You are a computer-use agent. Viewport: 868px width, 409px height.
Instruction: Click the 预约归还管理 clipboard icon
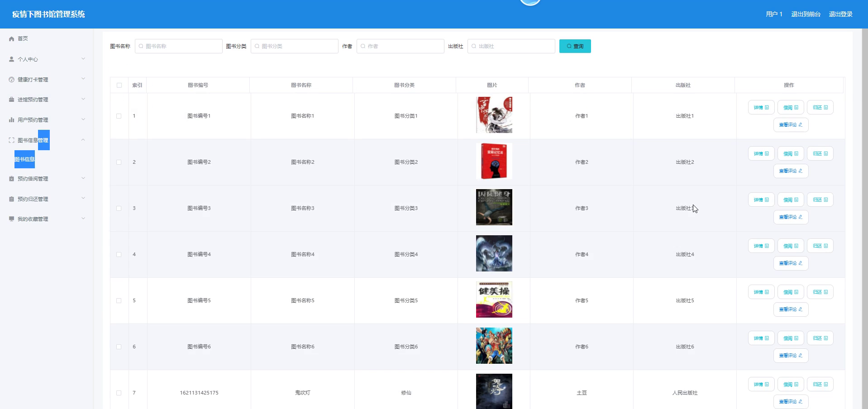[12, 199]
